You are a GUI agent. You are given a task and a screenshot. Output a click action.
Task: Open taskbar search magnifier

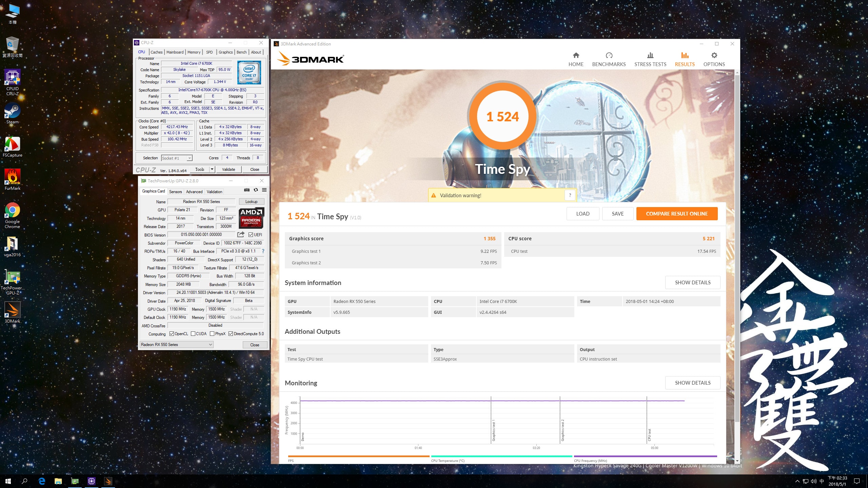(x=24, y=481)
